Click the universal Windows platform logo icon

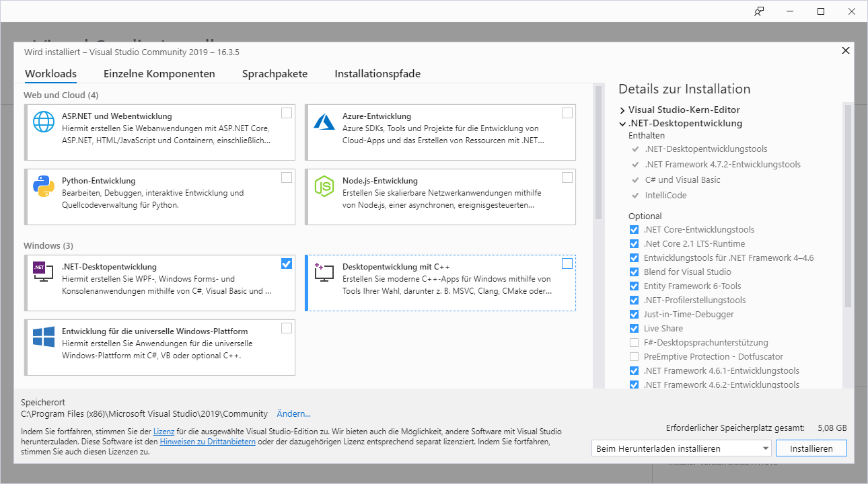44,337
